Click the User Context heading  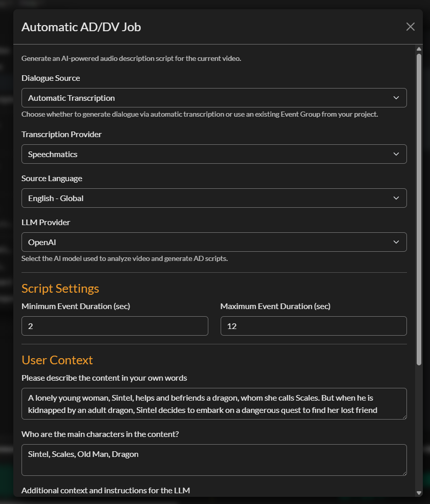(57, 360)
